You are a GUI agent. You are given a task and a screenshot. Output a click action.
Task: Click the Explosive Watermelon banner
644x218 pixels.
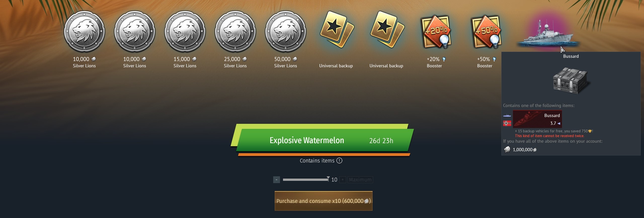pyautogui.click(x=322, y=140)
